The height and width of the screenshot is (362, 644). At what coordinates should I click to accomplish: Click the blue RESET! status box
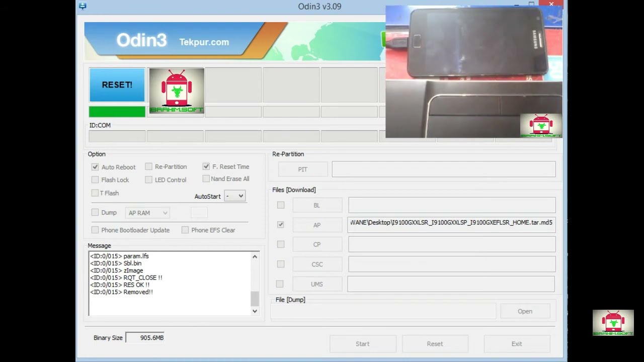(117, 85)
